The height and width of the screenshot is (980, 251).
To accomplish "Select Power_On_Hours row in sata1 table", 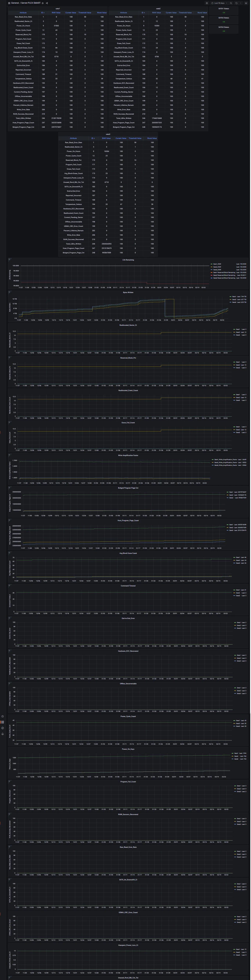I will [x=58, y=26].
